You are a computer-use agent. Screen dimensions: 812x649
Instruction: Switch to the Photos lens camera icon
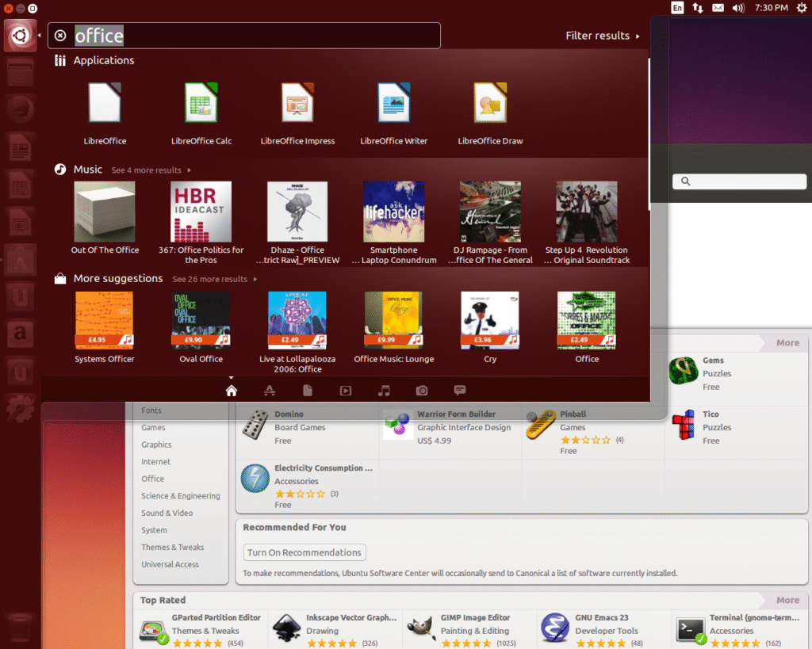point(422,391)
